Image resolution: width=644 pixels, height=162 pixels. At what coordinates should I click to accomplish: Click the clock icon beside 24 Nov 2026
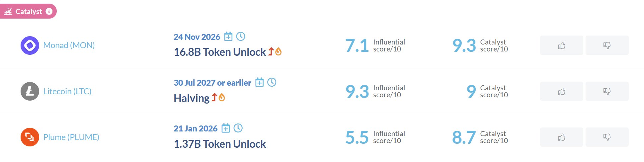[x=241, y=37]
